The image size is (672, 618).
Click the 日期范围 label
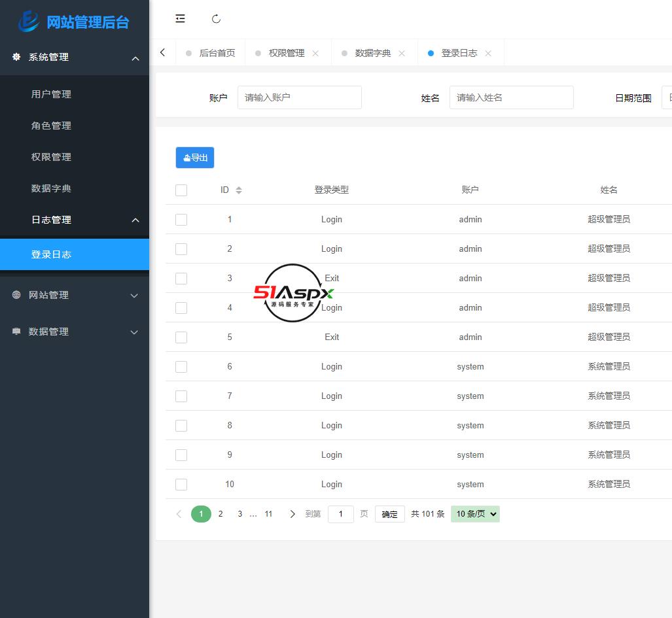[x=633, y=98]
